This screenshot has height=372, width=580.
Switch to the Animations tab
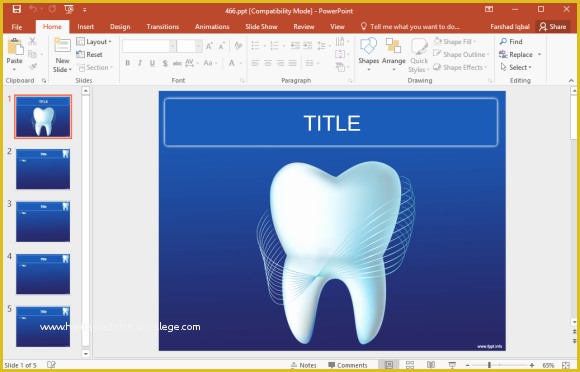(212, 27)
